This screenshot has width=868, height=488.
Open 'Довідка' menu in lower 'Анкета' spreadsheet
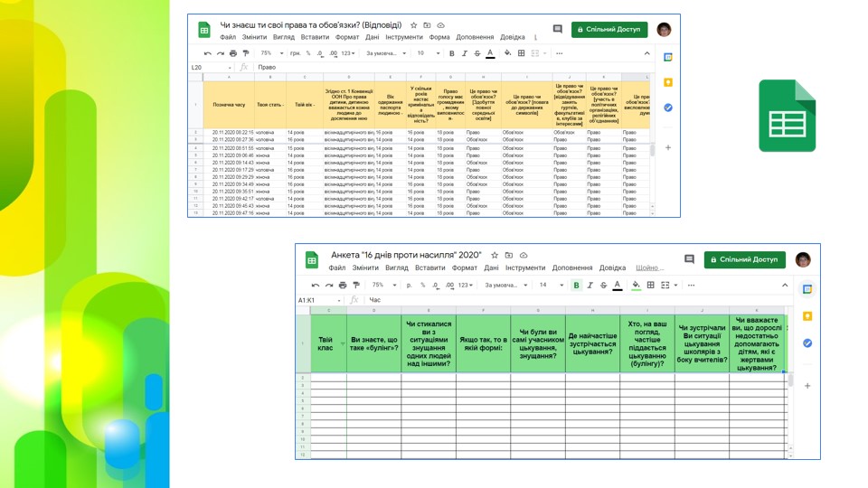612,267
